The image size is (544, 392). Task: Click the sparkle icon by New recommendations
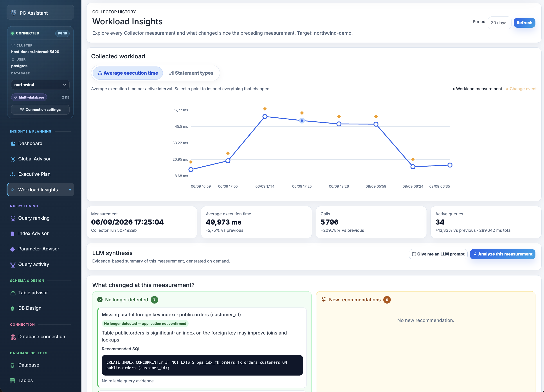tap(324, 299)
